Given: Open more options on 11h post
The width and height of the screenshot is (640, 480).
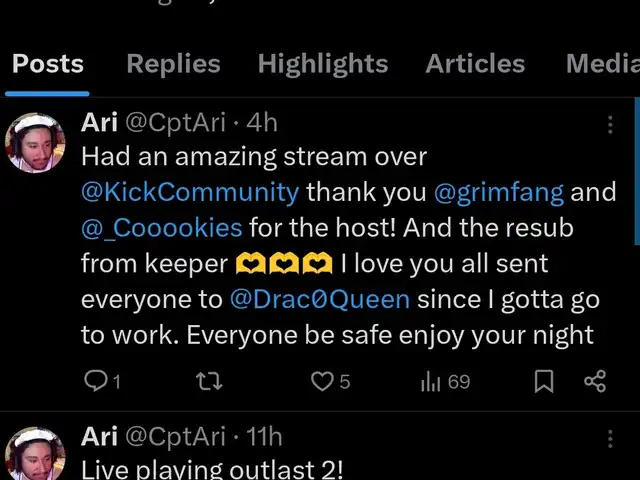Looking at the screenshot, I should pyautogui.click(x=610, y=438).
